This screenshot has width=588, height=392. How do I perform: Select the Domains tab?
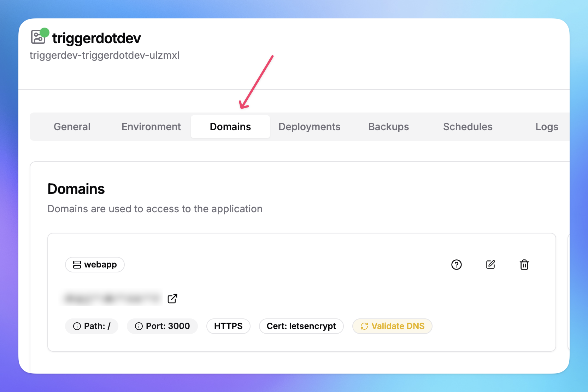tap(230, 127)
